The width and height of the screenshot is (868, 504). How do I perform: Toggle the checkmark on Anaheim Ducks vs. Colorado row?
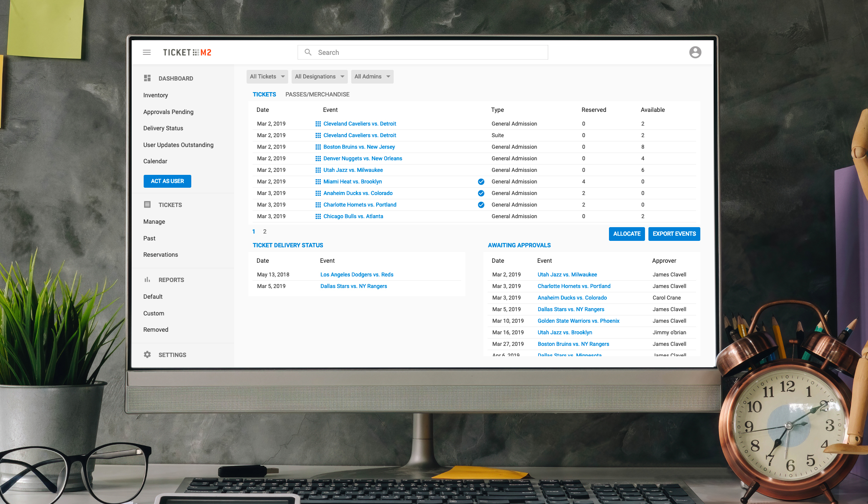pos(481,193)
